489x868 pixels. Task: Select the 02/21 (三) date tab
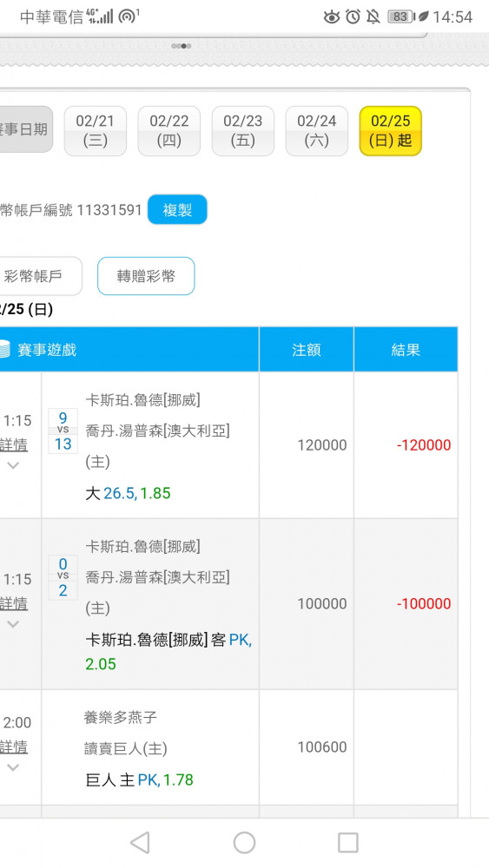point(96,131)
